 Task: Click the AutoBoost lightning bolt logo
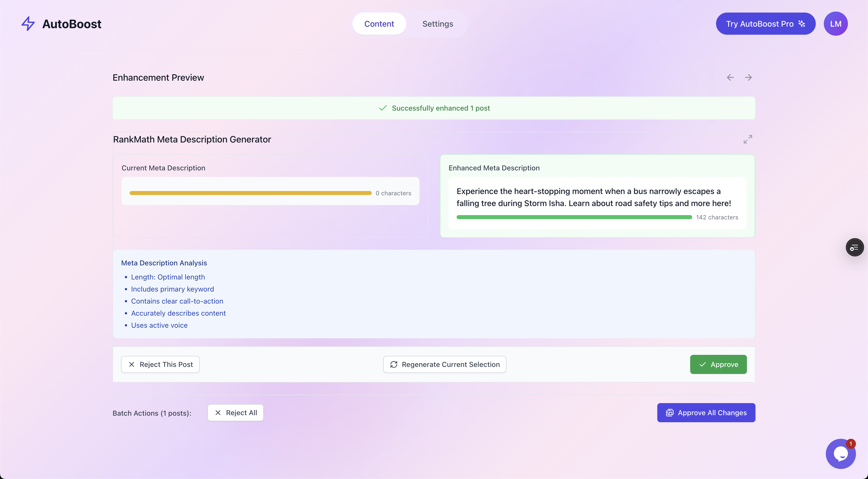pos(28,24)
